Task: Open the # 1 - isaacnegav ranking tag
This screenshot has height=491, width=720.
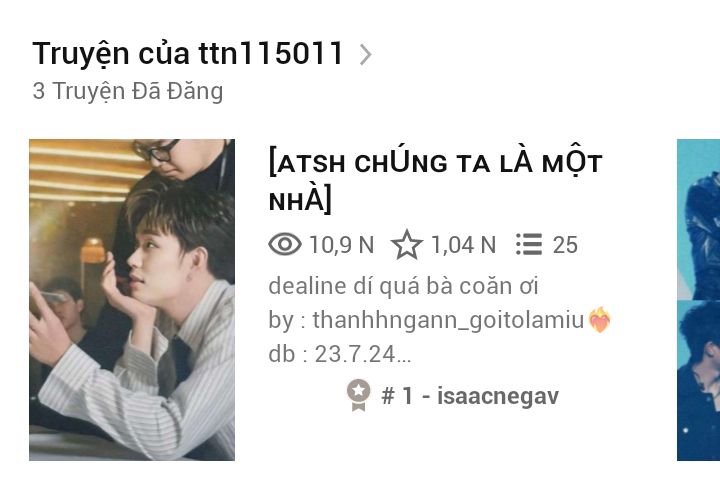Action: 470,395
